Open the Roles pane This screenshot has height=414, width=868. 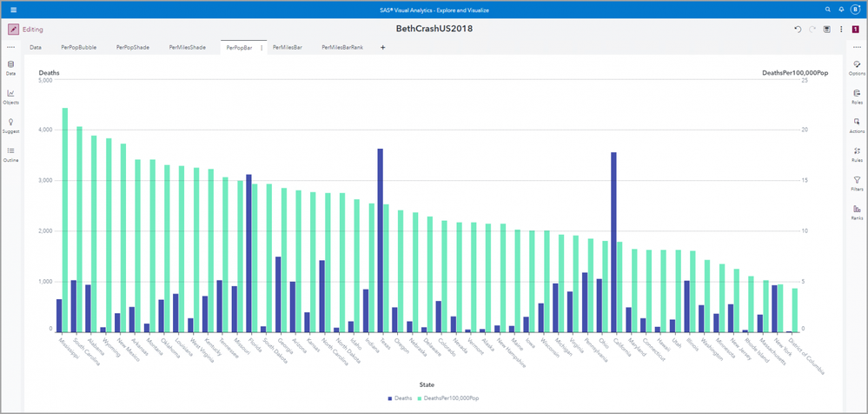(x=857, y=97)
